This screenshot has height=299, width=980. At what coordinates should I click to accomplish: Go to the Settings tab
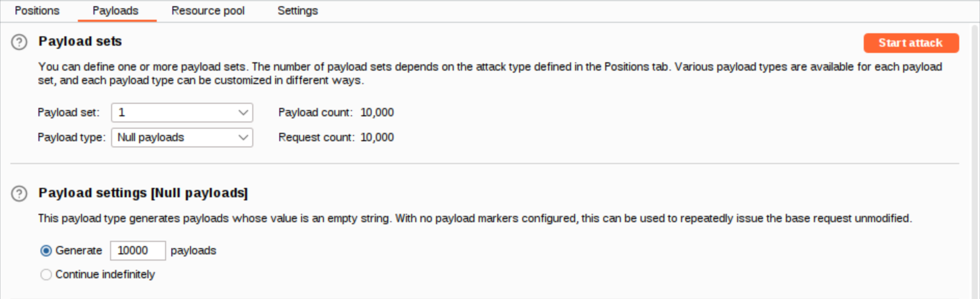297,11
